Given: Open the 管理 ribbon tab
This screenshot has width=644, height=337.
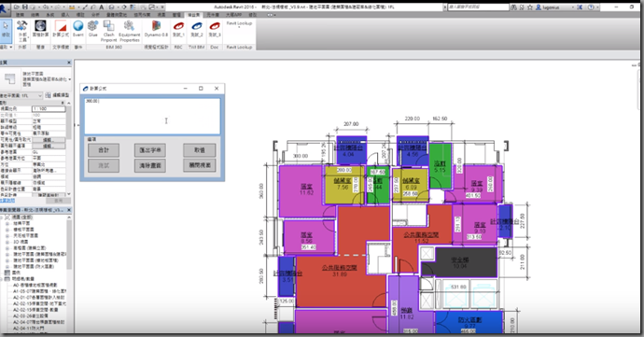Looking at the screenshot, I should point(176,15).
